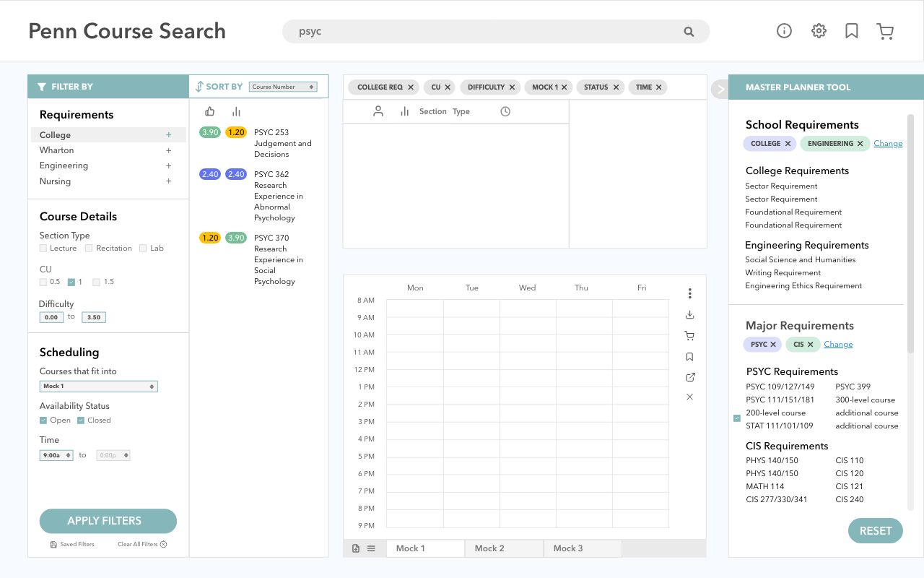Open the info icon in header

click(784, 30)
